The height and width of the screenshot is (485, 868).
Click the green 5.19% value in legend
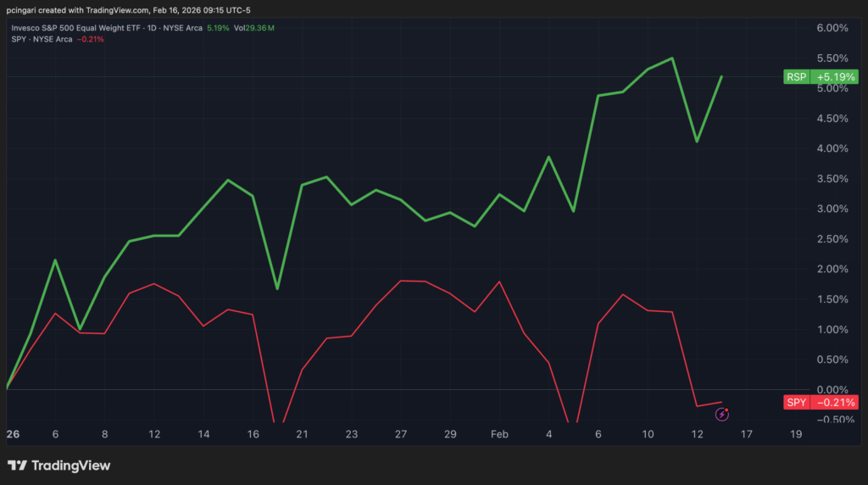coord(217,28)
